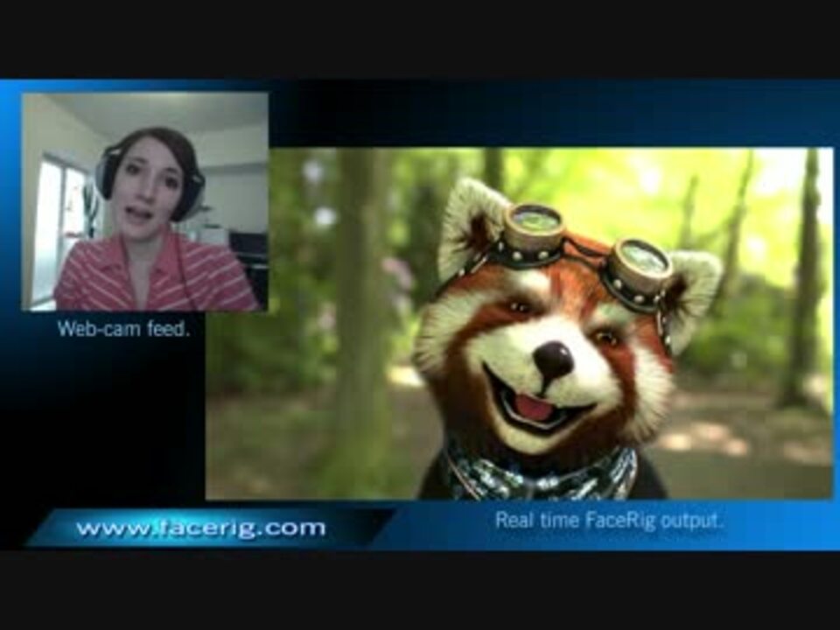Click the webcam feed video thumbnail
This screenshot has height=630, width=840.
click(144, 202)
